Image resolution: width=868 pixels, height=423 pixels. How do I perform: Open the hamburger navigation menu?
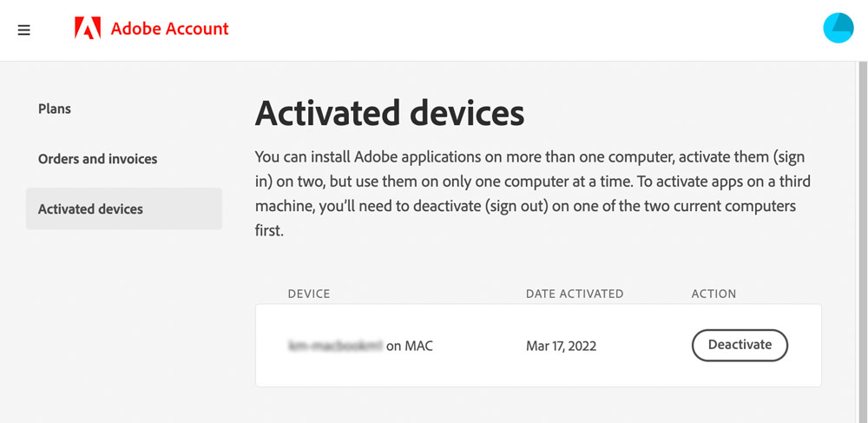point(23,30)
